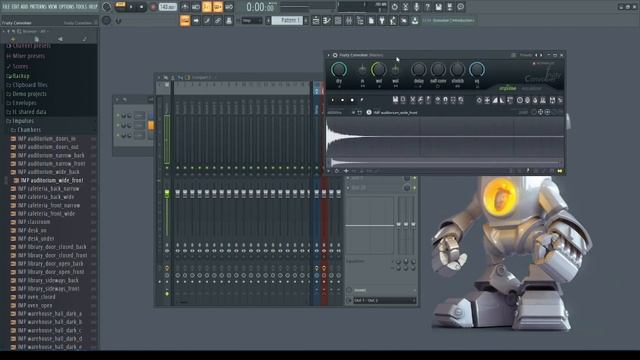Click the transport stop button
Screen dimensions: 640x360
coord(141,7)
